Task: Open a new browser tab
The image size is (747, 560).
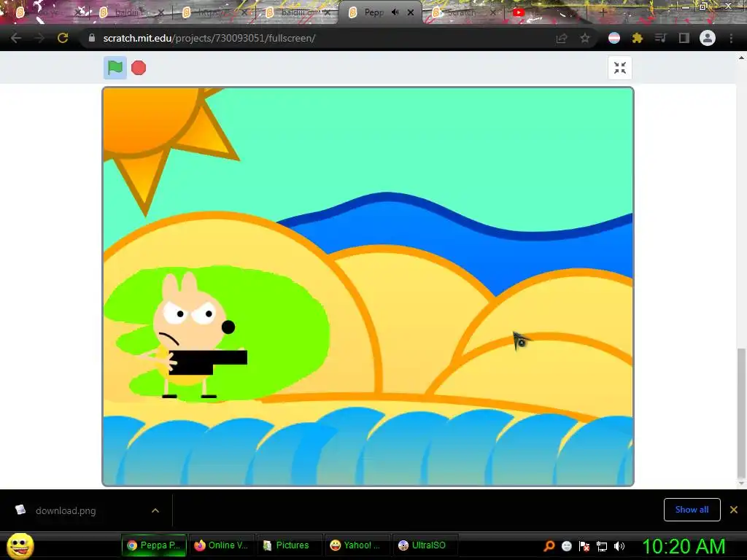Action: click(x=603, y=12)
